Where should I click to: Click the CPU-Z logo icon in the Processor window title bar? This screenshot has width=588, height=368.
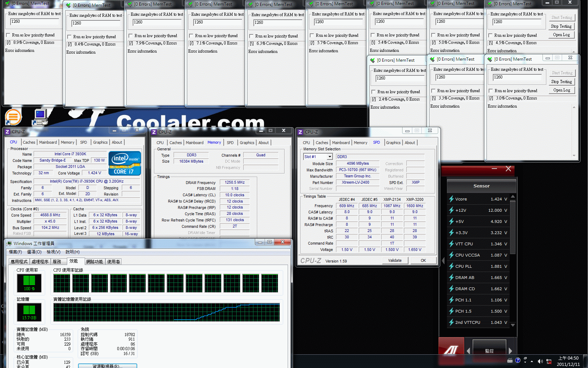[7, 132]
